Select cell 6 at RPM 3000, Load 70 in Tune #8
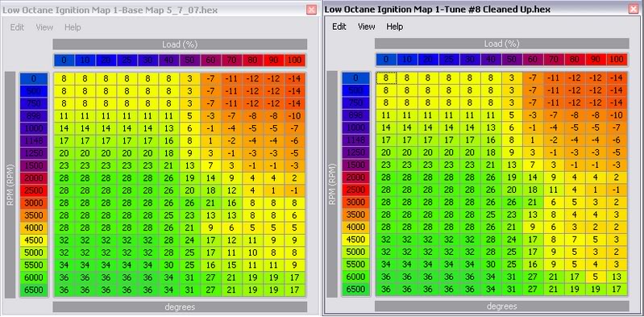 (554, 202)
